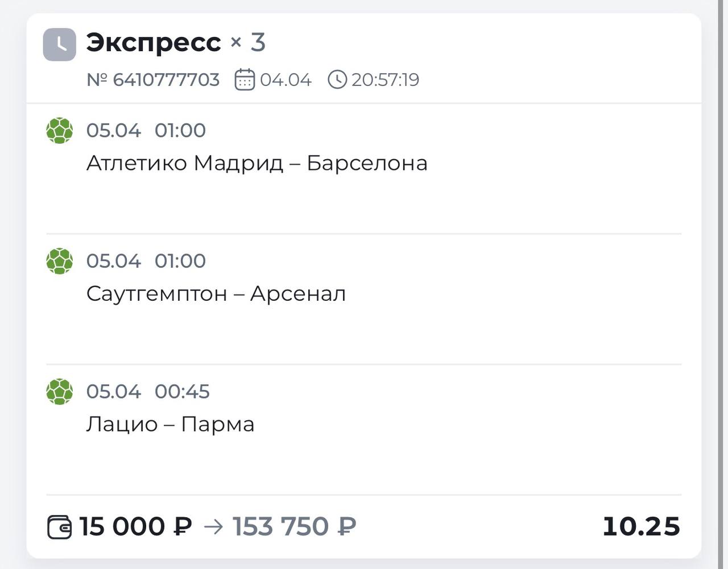Click the 153 750 ₽ potential payout
Viewport: 728px width, 569px height.
click(294, 526)
